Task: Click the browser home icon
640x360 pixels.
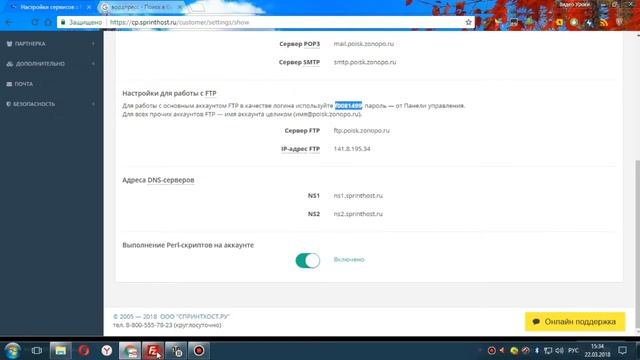Action: point(48,22)
